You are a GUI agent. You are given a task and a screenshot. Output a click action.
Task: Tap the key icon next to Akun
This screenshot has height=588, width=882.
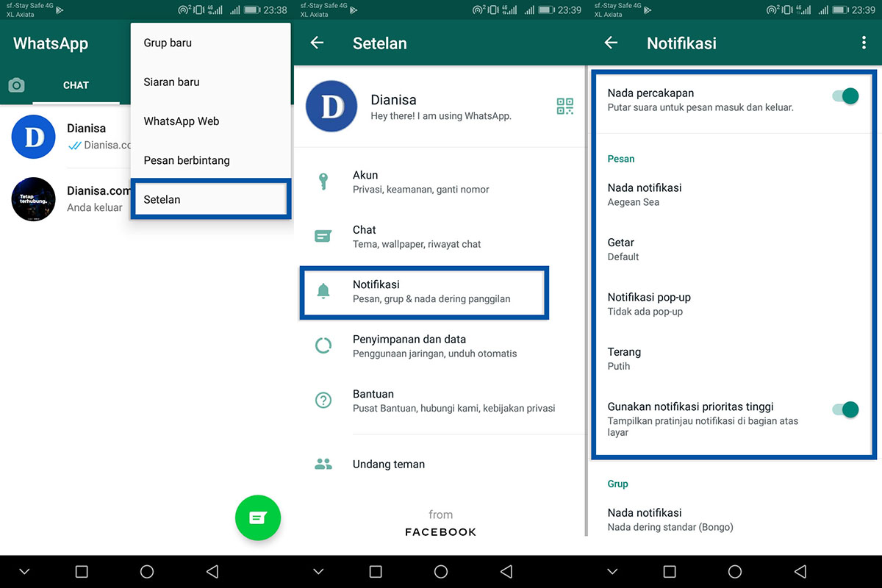(x=323, y=182)
